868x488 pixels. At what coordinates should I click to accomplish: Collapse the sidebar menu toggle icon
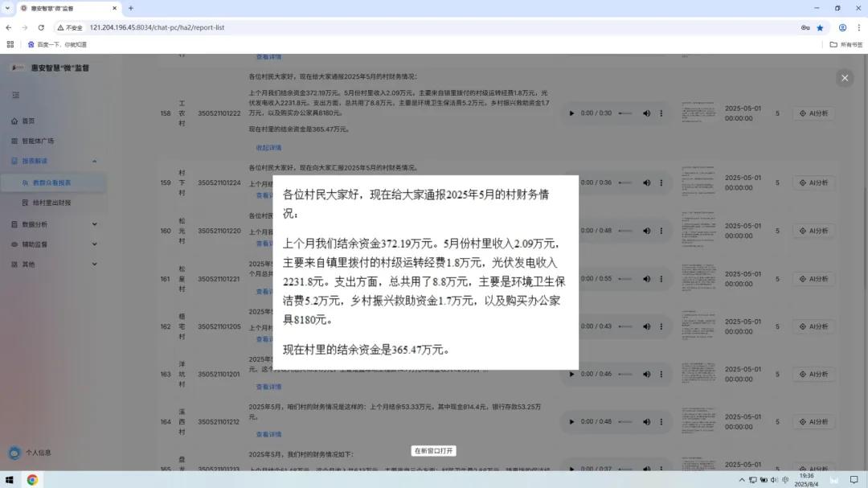point(15,95)
